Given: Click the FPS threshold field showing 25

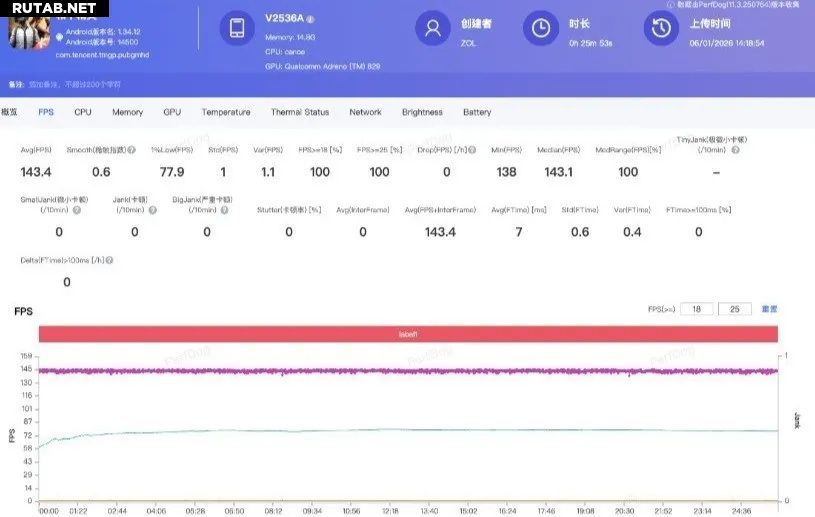Looking at the screenshot, I should click(x=734, y=309).
